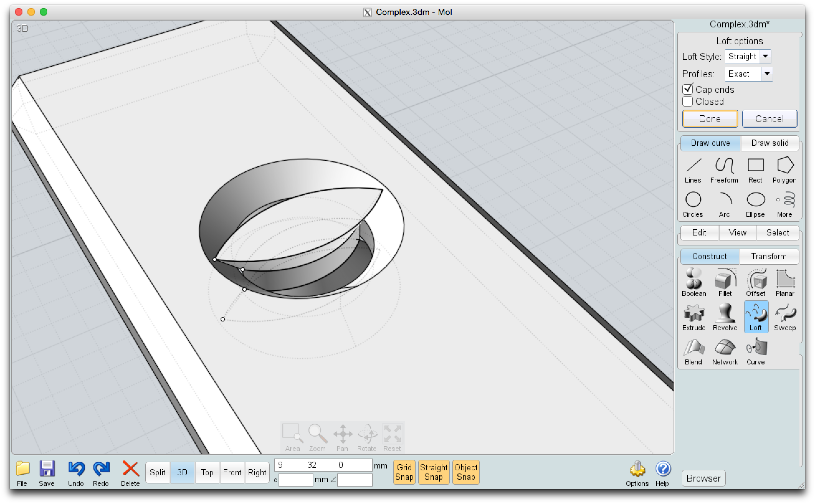Choose the Freeform curve tool
The image size is (815, 504).
(724, 170)
